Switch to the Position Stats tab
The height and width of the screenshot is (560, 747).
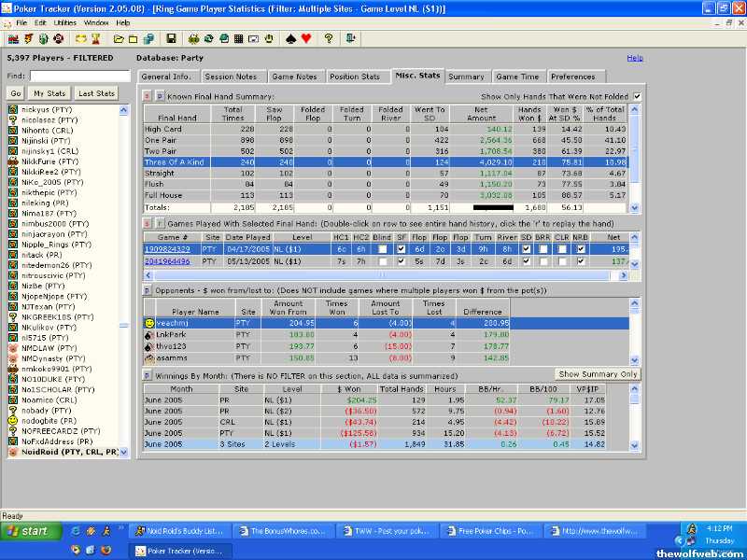[355, 77]
